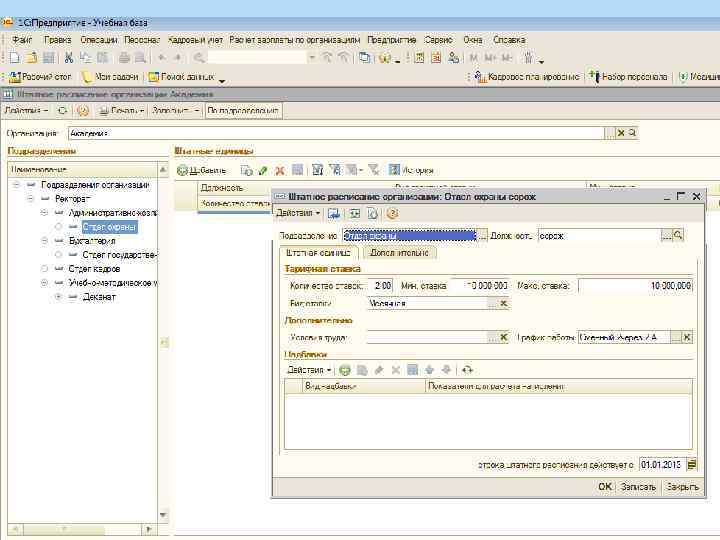
Task: Open the Сервис menu
Action: [x=438, y=39]
